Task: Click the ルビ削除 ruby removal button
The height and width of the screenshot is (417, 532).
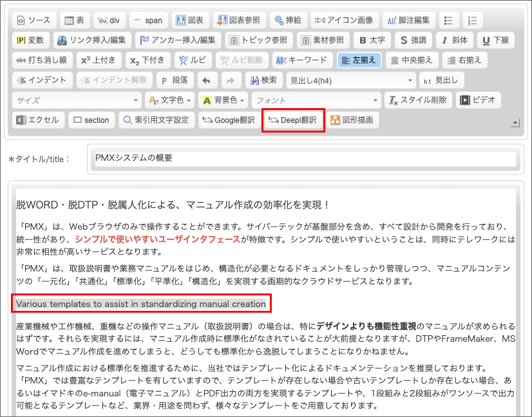Action: click(x=242, y=60)
